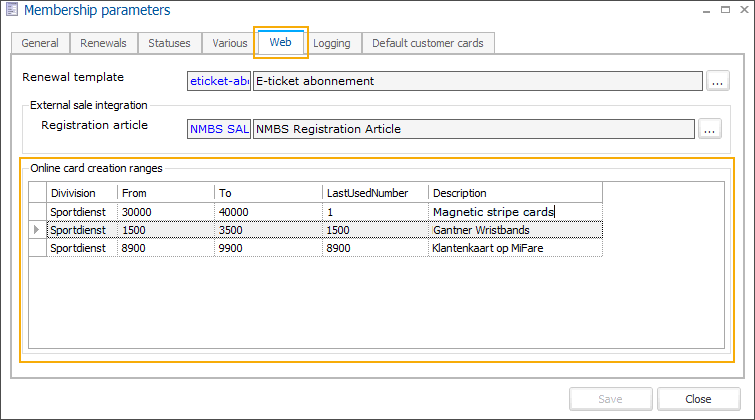Screen dimensions: 755x420
Task: Switch to the General tab
Action: click(x=40, y=44)
